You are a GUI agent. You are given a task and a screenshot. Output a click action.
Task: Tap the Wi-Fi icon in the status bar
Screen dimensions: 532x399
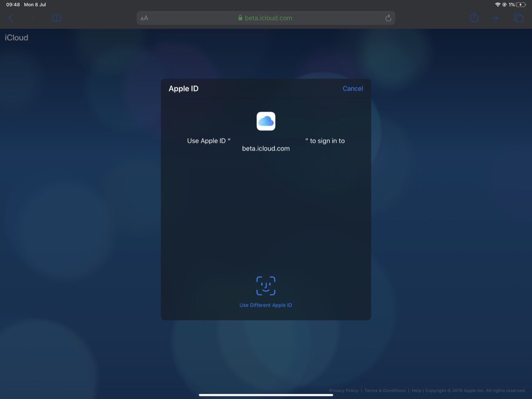coord(497,5)
